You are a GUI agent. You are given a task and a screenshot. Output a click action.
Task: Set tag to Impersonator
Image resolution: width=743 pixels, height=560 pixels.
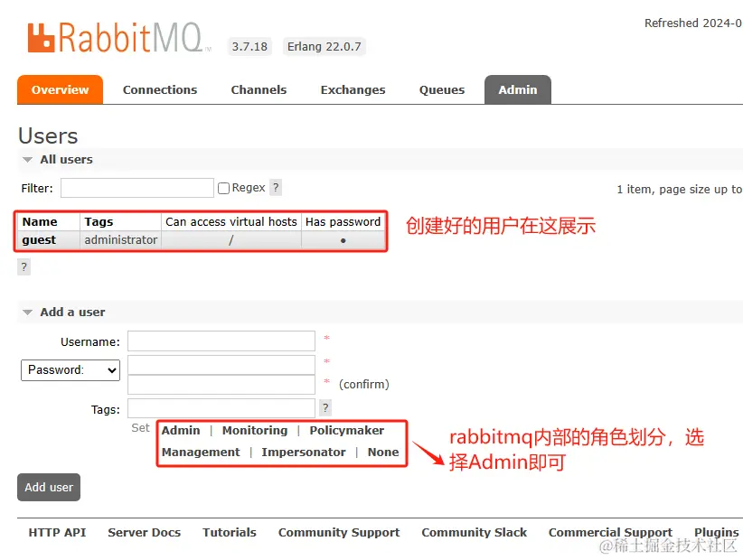(x=304, y=453)
